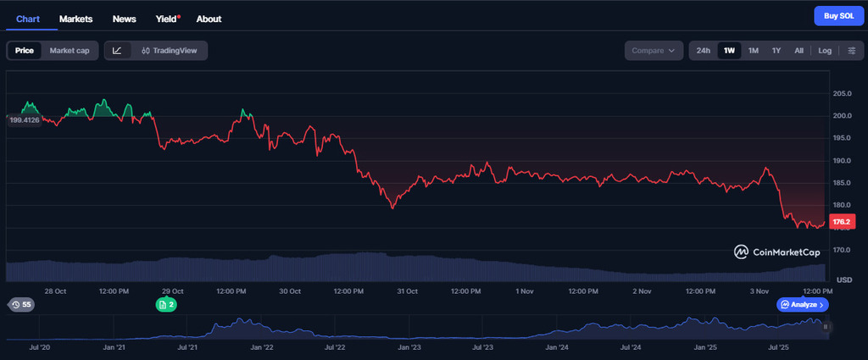Select the 1M time range
The width and height of the screenshot is (868, 360).
click(753, 51)
